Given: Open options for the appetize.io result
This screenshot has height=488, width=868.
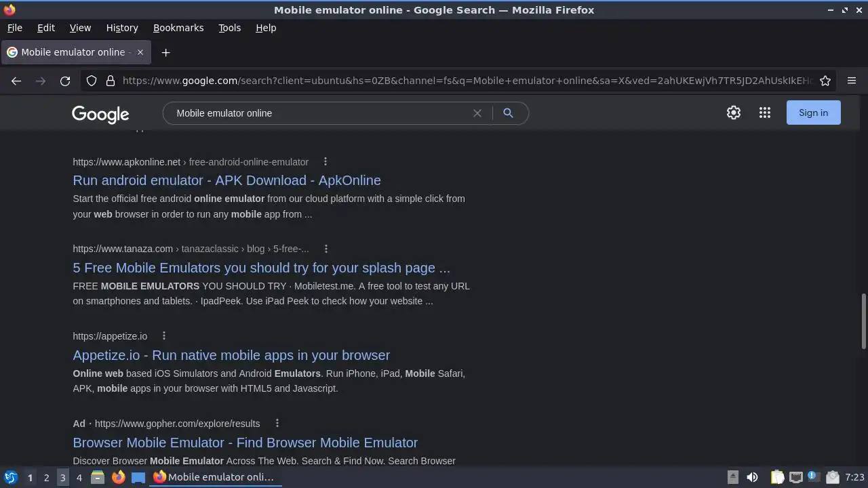Looking at the screenshot, I should tap(164, 335).
